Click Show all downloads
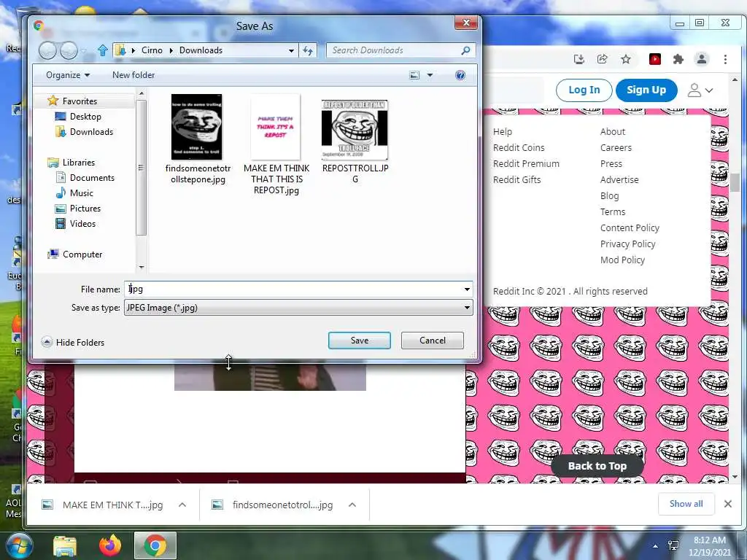 coord(686,504)
